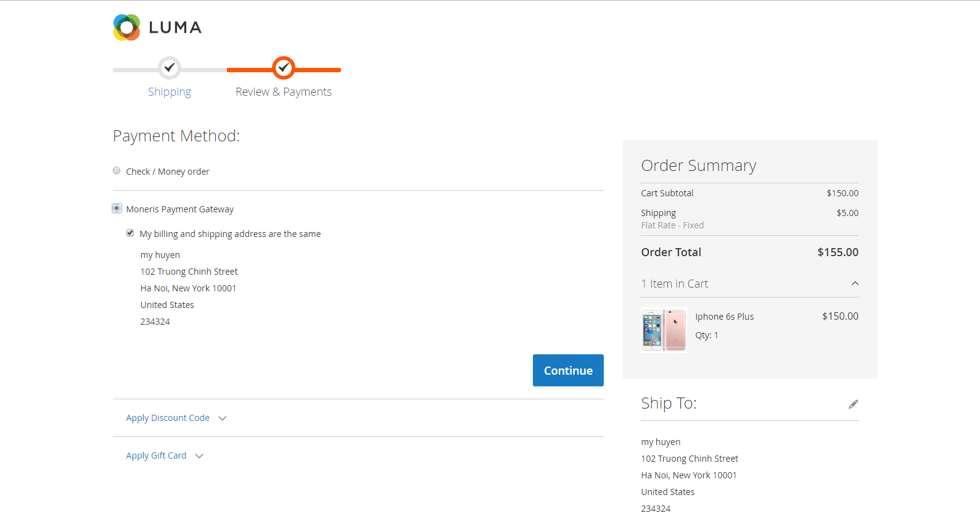Screen dimensions: 980x516
Task: Uncheck billing and shipping address same checkbox
Action: 130,233
